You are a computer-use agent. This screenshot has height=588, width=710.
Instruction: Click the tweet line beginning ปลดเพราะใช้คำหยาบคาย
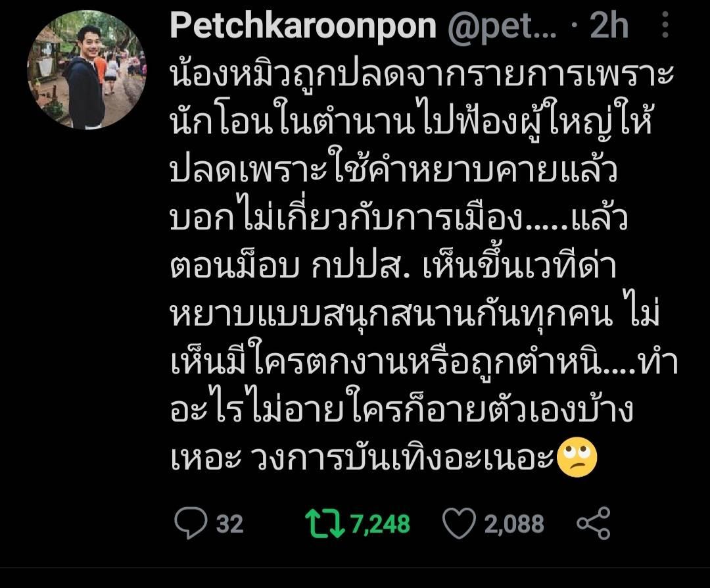pos(394,170)
